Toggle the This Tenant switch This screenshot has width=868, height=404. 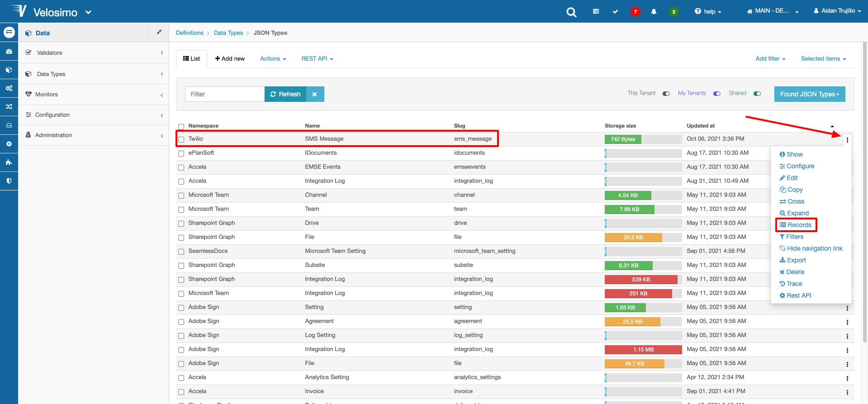pyautogui.click(x=666, y=94)
